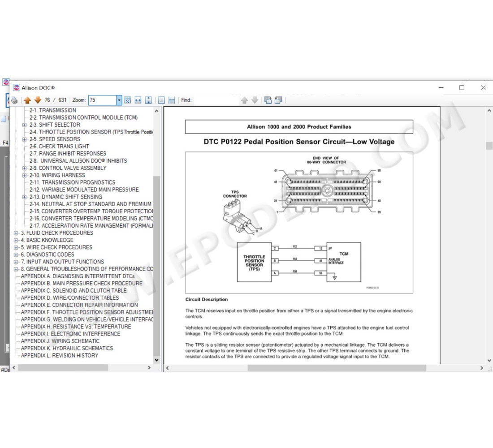Select 2-17. ACCELERATION RATE MANAGEMENT
Viewport: 493px width, 448px height.
(x=91, y=226)
